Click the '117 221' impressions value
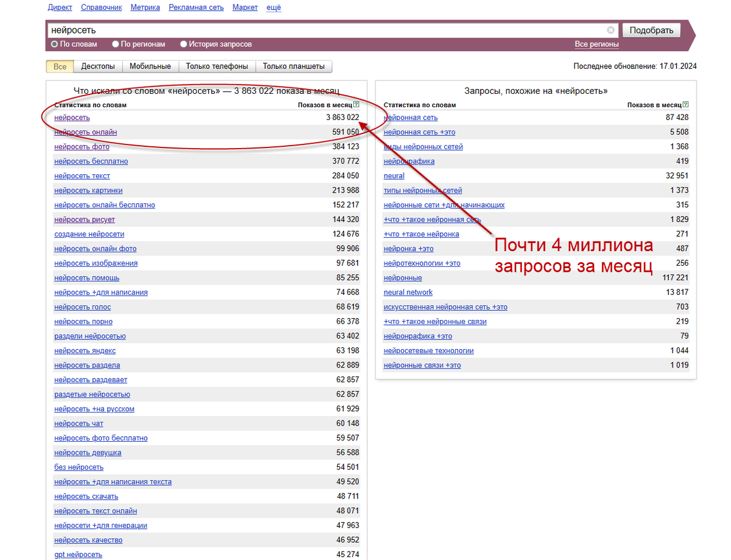The width and height of the screenshot is (731, 560). 675,278
